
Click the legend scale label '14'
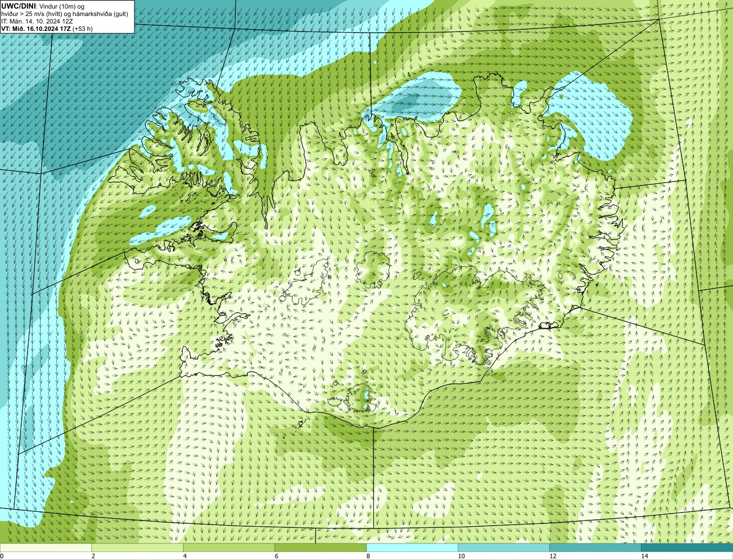644,556
